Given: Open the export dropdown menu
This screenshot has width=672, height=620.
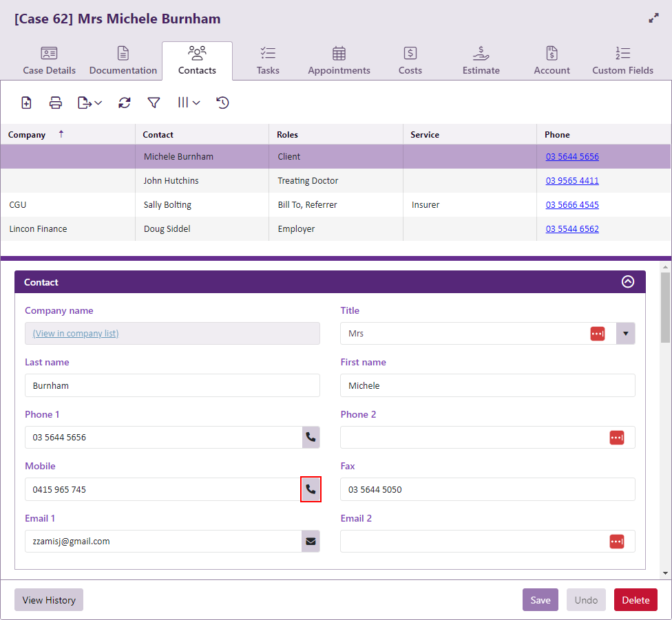Looking at the screenshot, I should point(90,103).
